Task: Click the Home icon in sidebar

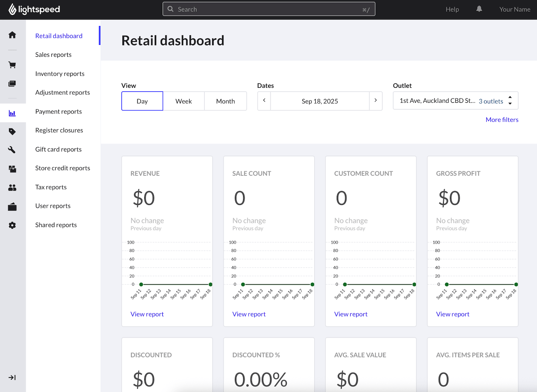Action: coord(12,35)
